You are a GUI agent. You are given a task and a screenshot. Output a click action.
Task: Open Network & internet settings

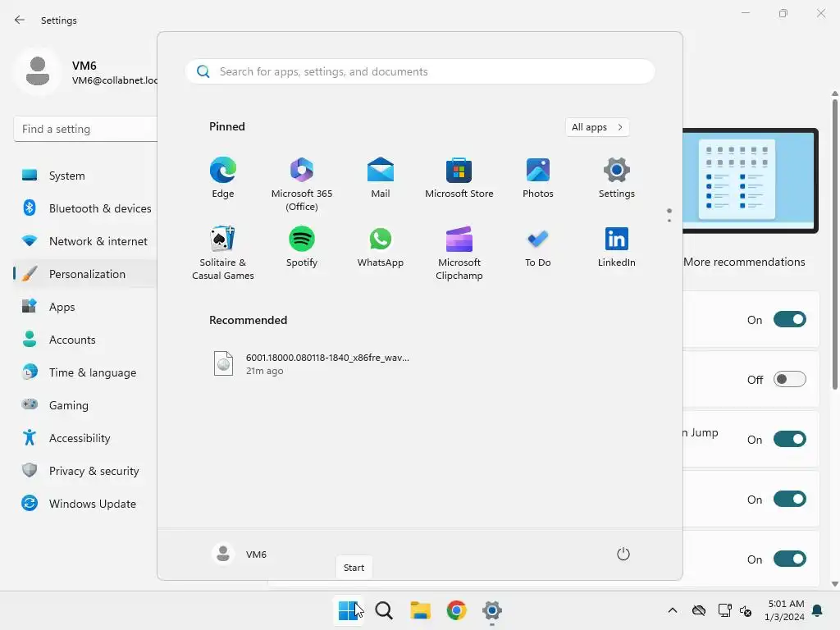[x=85, y=241]
